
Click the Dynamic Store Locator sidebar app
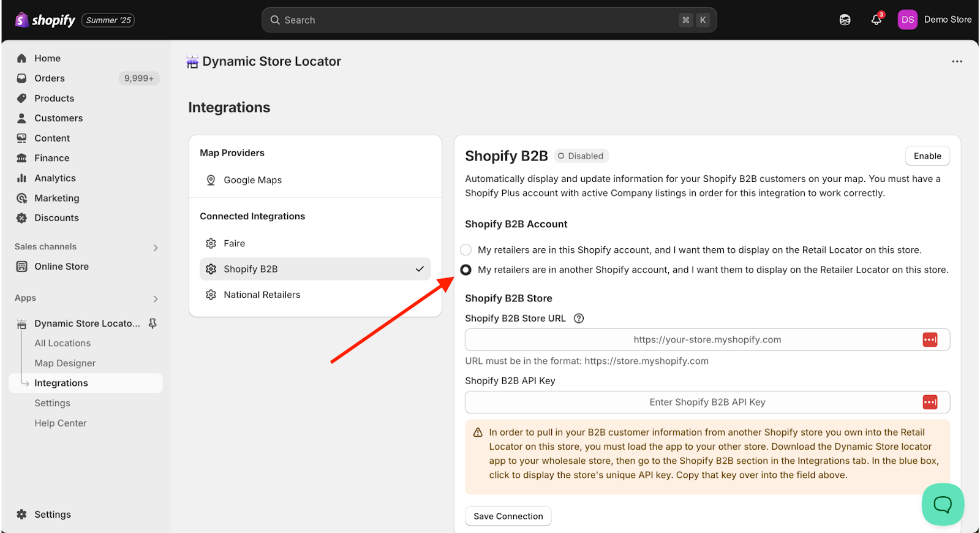pyautogui.click(x=87, y=323)
